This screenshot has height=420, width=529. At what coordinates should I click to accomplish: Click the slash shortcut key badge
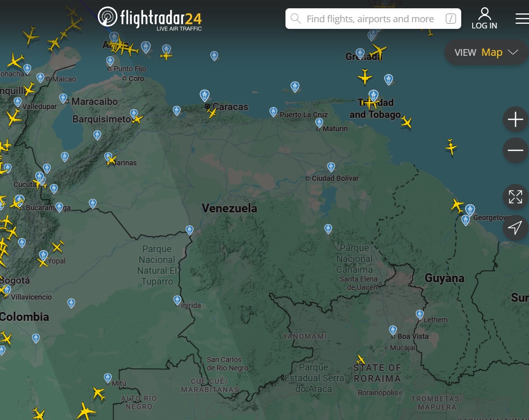pos(450,19)
